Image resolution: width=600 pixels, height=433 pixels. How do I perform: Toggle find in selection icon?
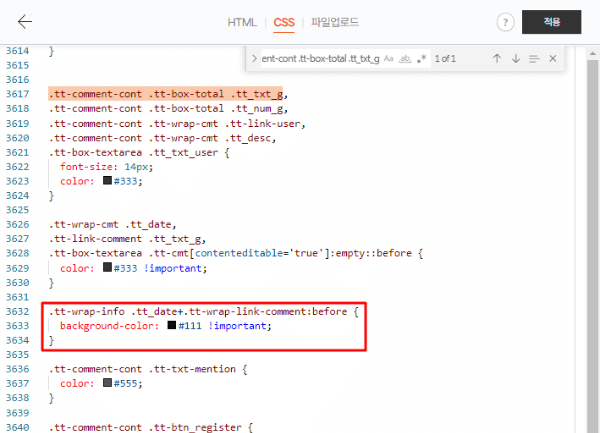click(x=534, y=59)
